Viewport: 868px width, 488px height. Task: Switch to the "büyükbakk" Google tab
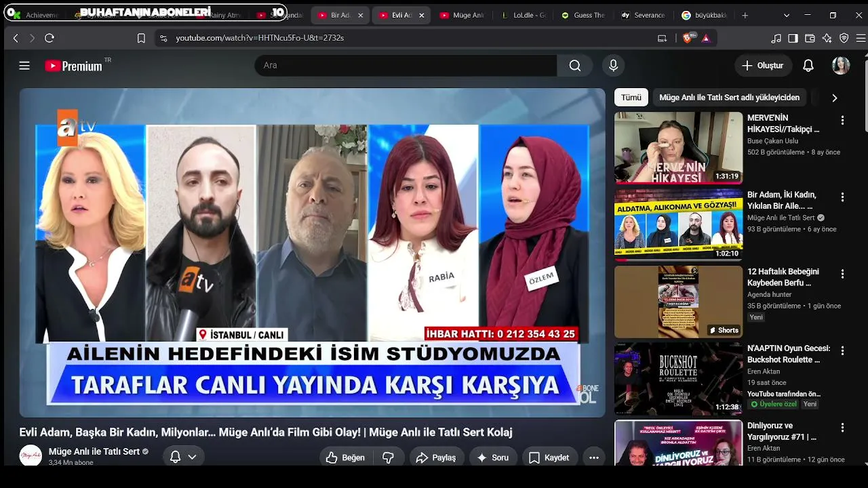pyautogui.click(x=705, y=15)
